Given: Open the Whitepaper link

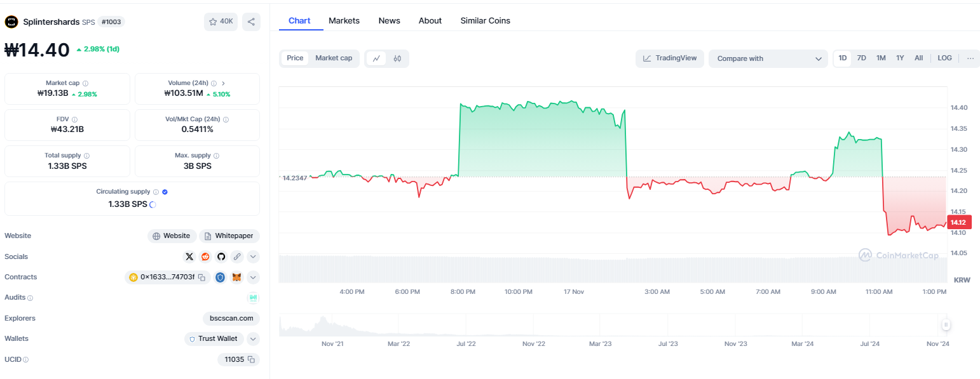Looking at the screenshot, I should [x=229, y=236].
